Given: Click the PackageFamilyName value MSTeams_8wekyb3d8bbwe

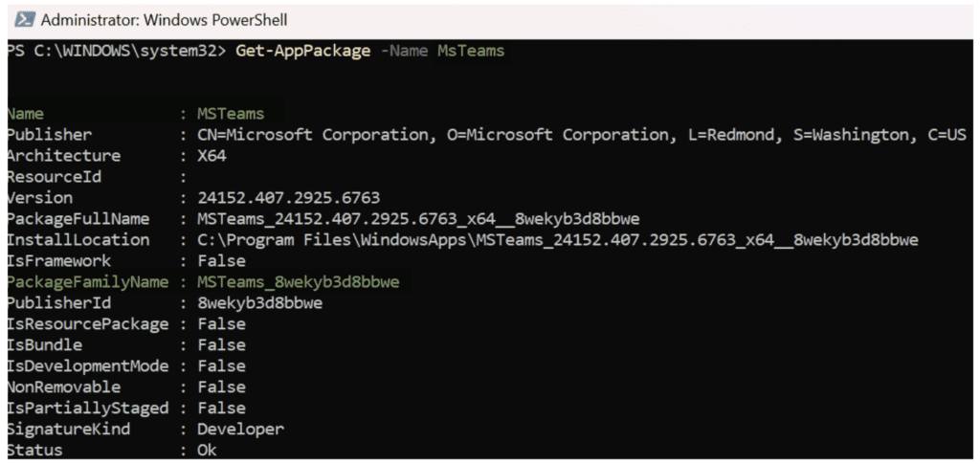Looking at the screenshot, I should pos(299,282).
